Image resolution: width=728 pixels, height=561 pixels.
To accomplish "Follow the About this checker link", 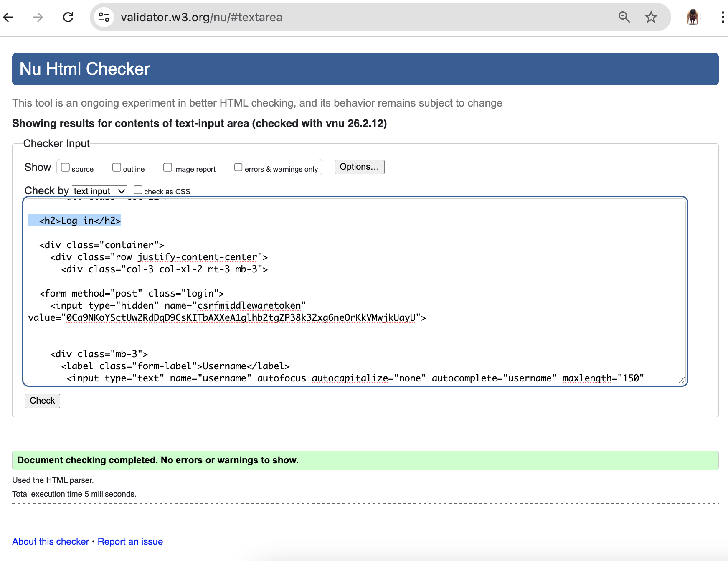I will pyautogui.click(x=50, y=541).
